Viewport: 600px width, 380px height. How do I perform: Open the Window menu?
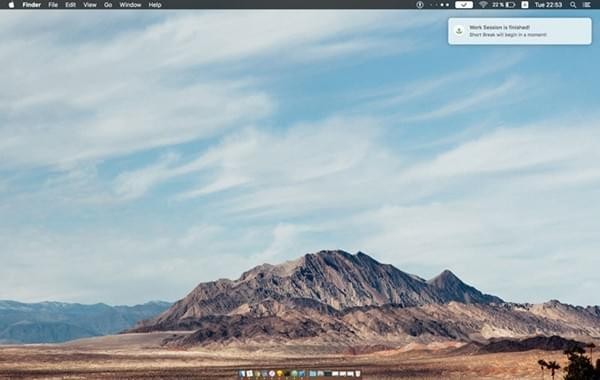[x=130, y=5]
